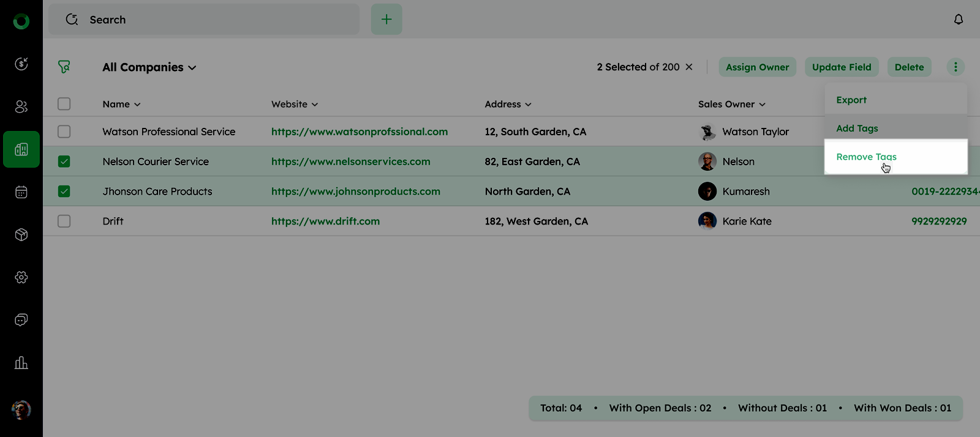Click the filter icon beside All Companies
This screenshot has width=980, height=437.
point(64,67)
